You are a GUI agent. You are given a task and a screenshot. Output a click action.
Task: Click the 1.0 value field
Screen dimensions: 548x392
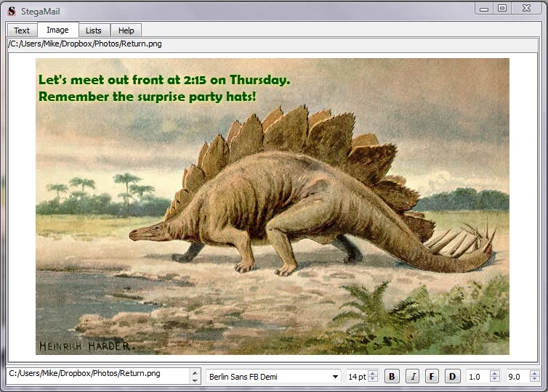pos(478,377)
